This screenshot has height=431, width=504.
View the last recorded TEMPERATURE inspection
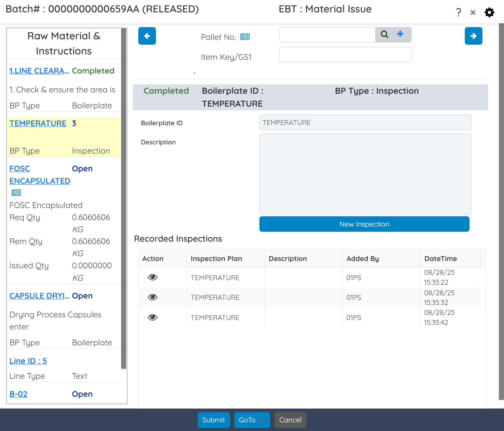(x=152, y=317)
